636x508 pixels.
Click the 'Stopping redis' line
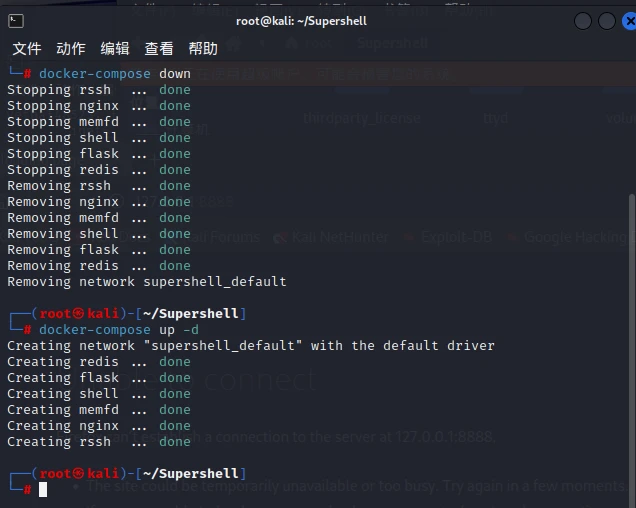coord(99,170)
